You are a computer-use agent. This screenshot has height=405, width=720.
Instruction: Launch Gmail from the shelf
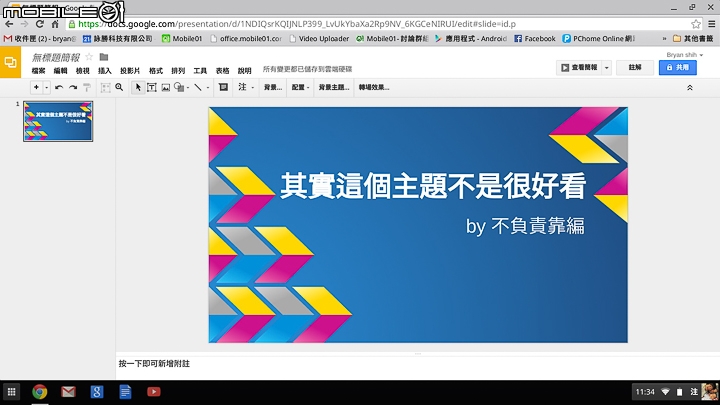pyautogui.click(x=68, y=392)
